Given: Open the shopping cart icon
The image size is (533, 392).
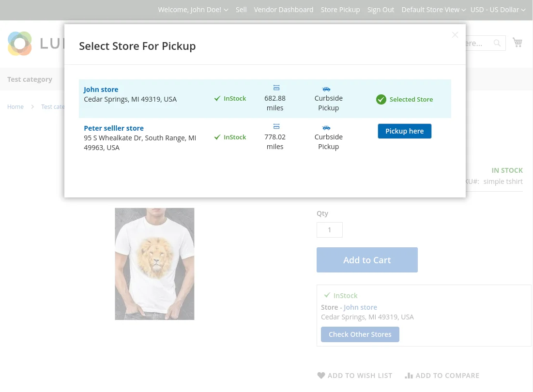Looking at the screenshot, I should [x=517, y=42].
